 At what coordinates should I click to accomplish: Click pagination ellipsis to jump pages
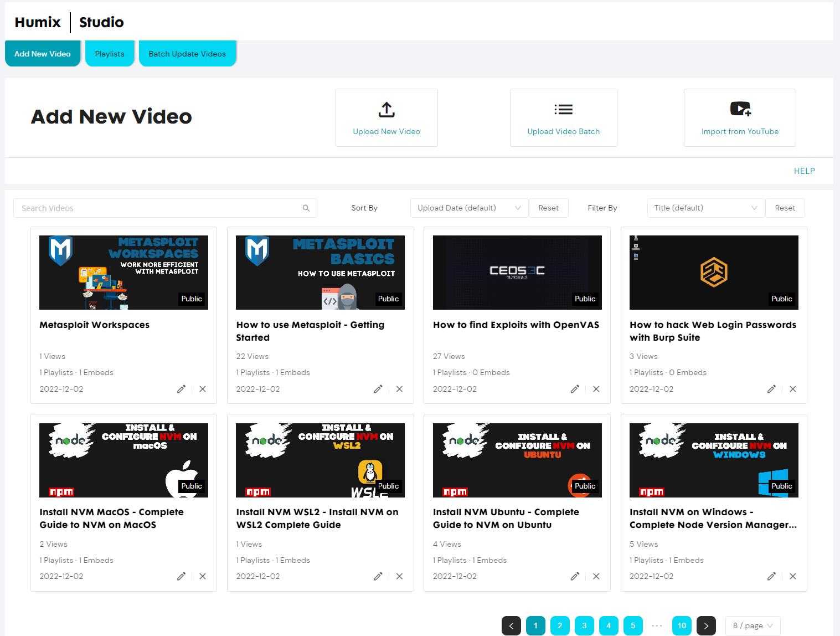[657, 626]
